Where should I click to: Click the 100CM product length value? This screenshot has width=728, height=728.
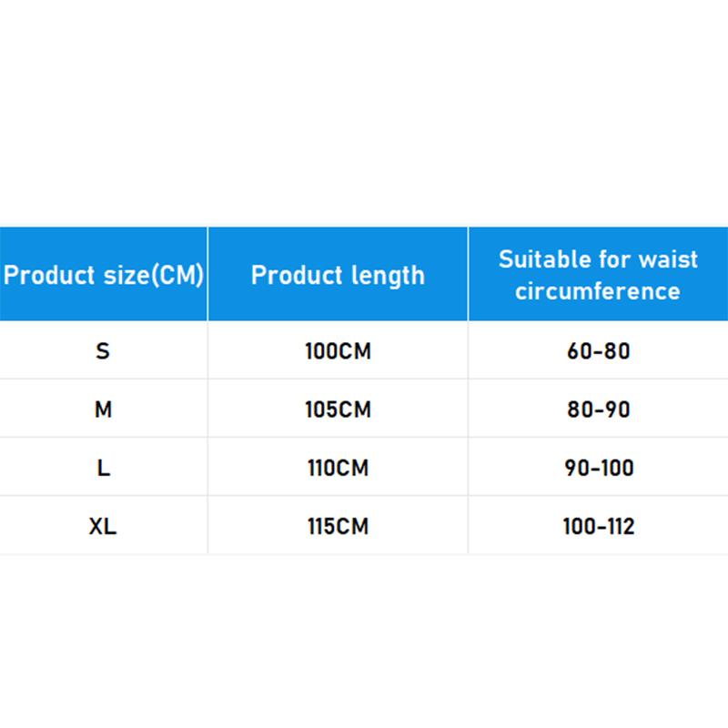click(x=338, y=350)
